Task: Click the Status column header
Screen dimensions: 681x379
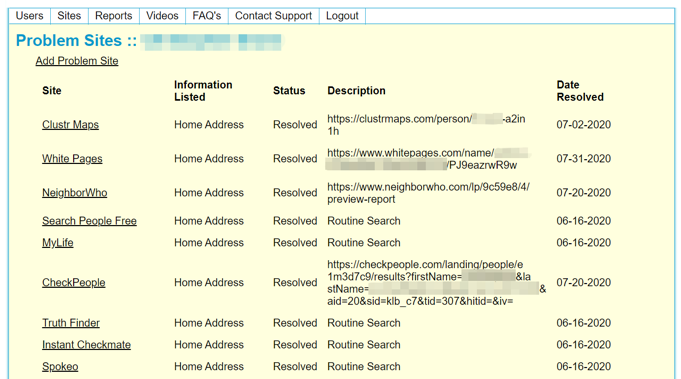Action: [x=289, y=90]
